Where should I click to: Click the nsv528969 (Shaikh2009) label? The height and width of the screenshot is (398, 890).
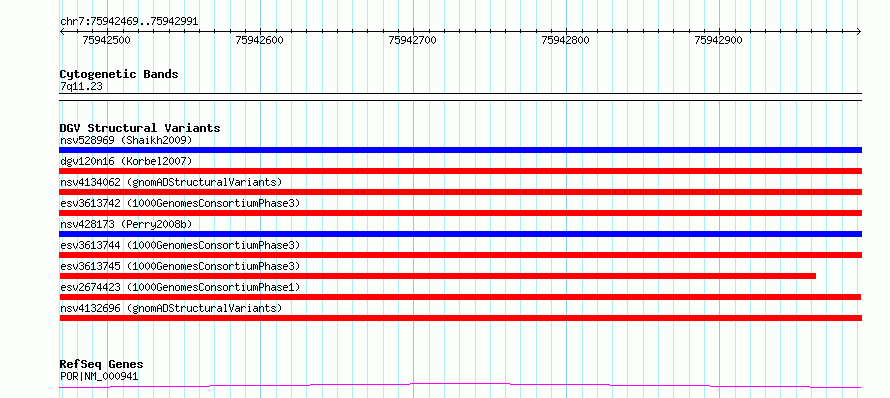(x=126, y=140)
